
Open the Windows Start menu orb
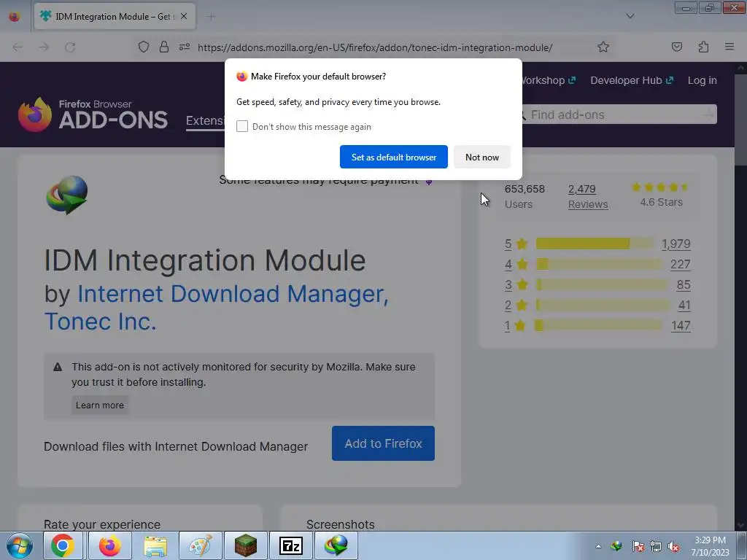(x=19, y=545)
